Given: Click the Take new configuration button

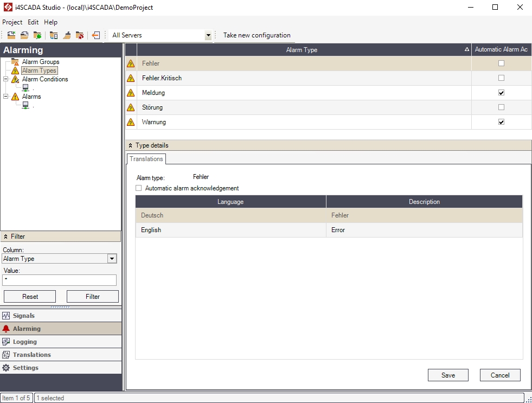Looking at the screenshot, I should [x=257, y=35].
